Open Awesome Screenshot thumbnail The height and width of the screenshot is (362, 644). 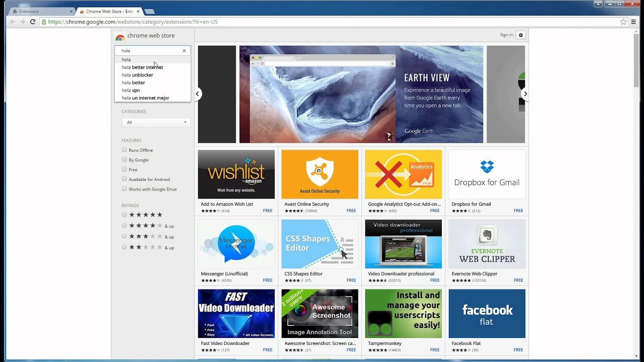point(320,313)
